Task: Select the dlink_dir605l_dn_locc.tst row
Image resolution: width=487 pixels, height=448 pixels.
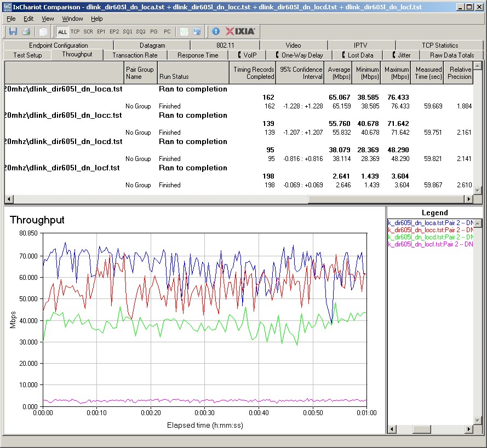Action: point(238,116)
